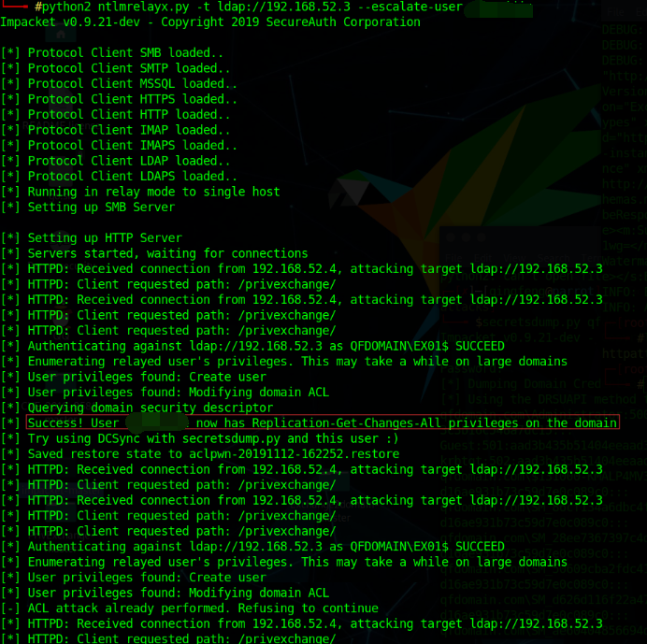The image size is (647, 644).
Task: Open View menu in background terminal window
Action: pyautogui.click(x=513, y=258)
